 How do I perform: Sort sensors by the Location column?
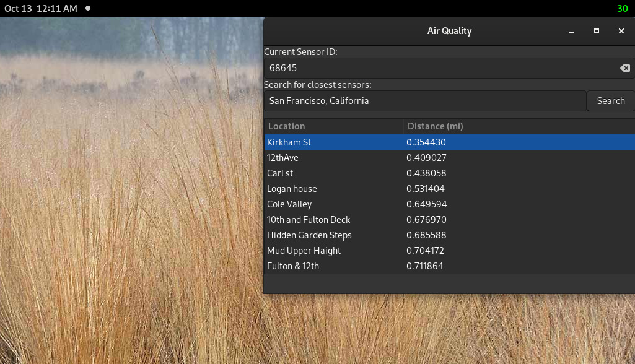(287, 126)
